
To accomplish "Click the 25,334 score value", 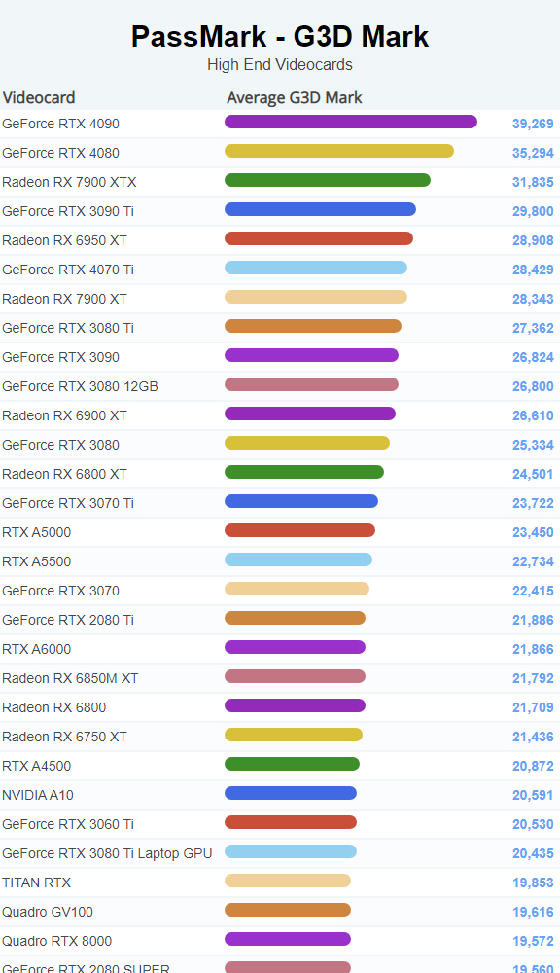I will pyautogui.click(x=533, y=445).
